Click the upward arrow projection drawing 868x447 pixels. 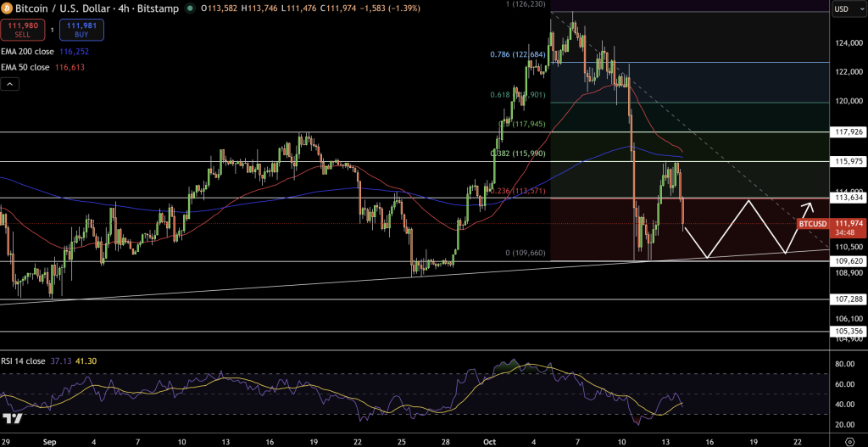pyautogui.click(x=808, y=206)
